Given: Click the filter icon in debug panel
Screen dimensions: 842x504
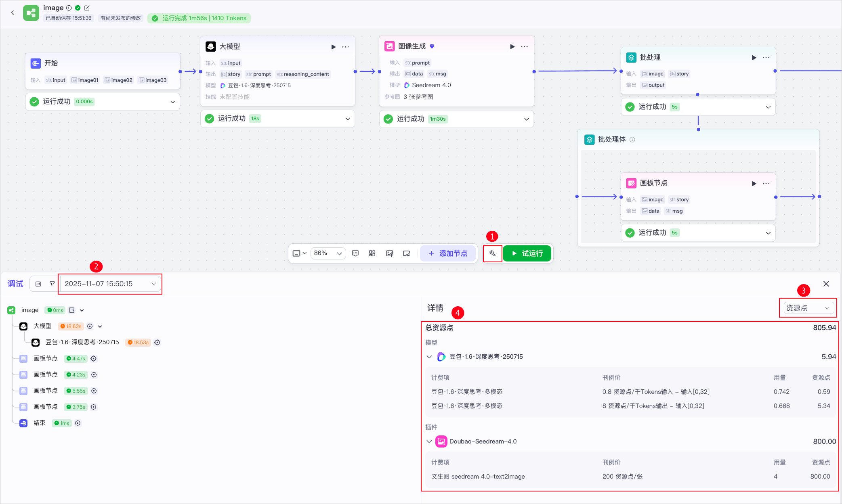Looking at the screenshot, I should pos(52,284).
